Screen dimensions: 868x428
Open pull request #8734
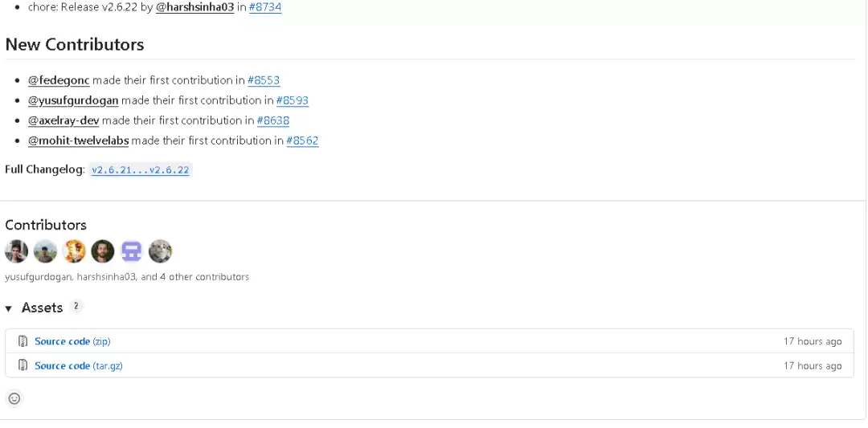point(265,8)
